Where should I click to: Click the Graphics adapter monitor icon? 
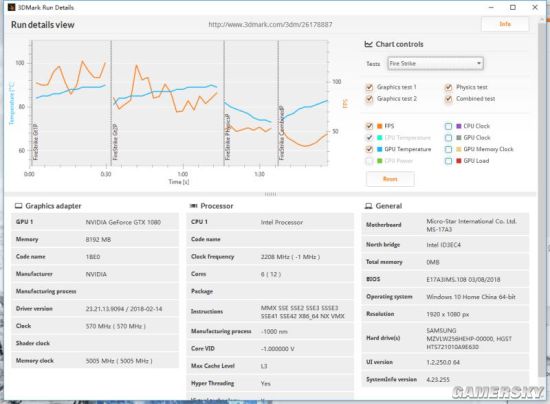tap(19, 206)
